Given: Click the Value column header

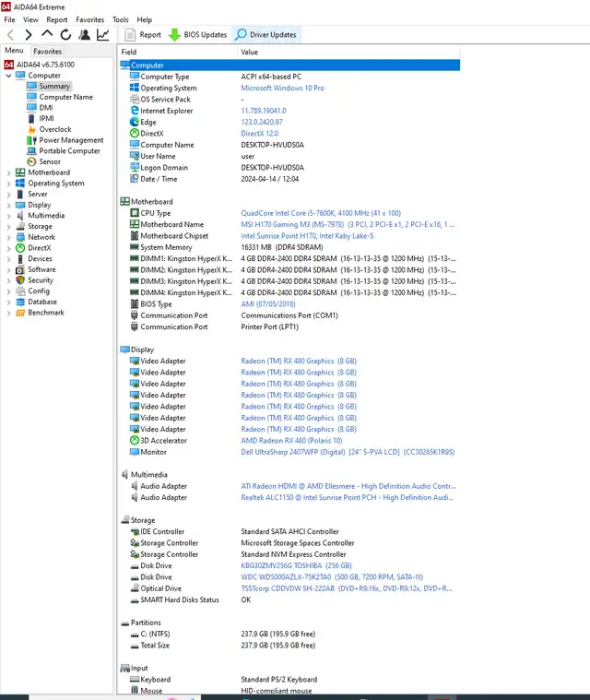Looking at the screenshot, I should click(348, 52).
